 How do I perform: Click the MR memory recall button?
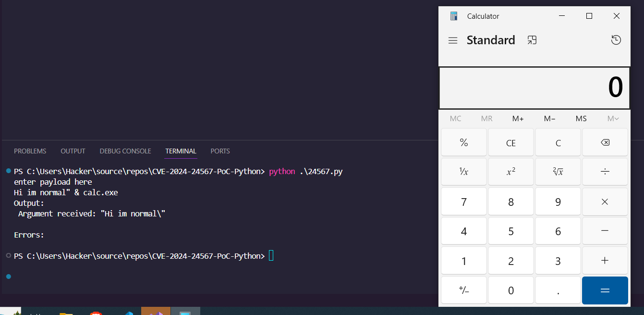(x=486, y=119)
